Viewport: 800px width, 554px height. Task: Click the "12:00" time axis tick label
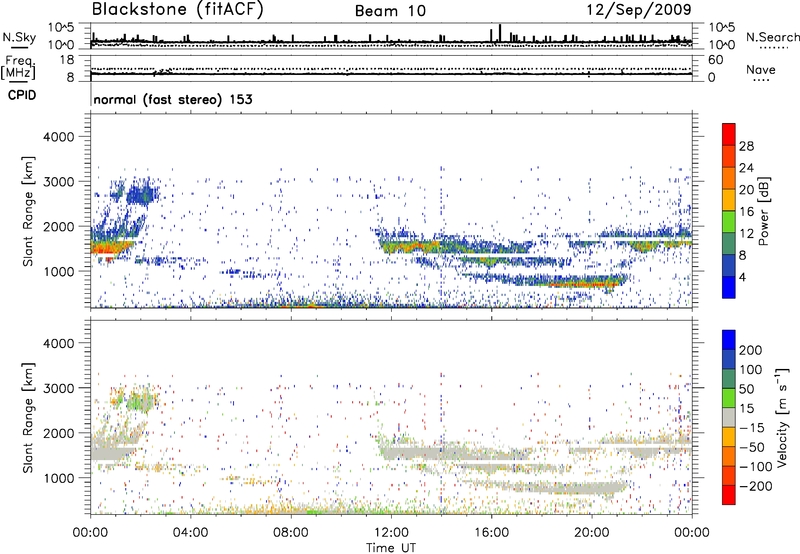pos(391,533)
